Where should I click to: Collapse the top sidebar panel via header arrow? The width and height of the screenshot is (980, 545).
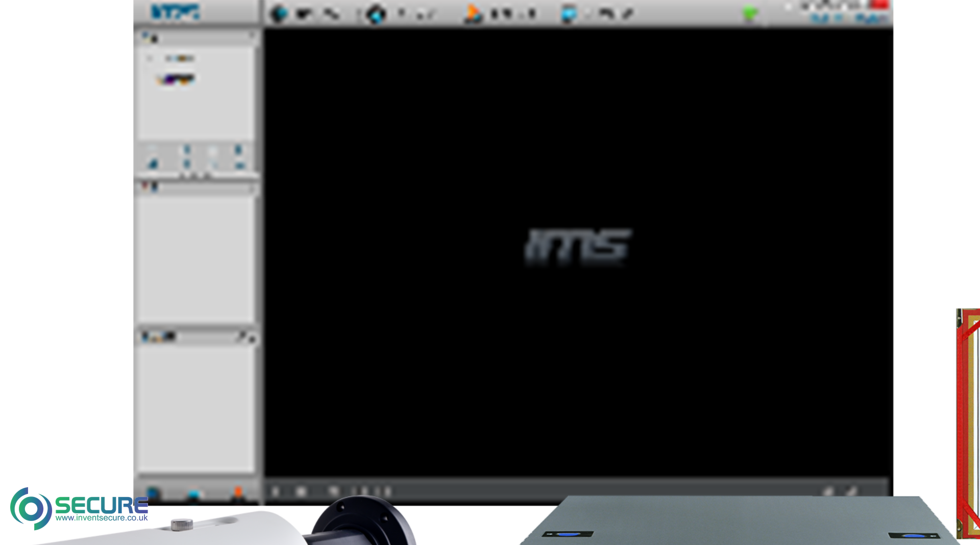pyautogui.click(x=251, y=36)
